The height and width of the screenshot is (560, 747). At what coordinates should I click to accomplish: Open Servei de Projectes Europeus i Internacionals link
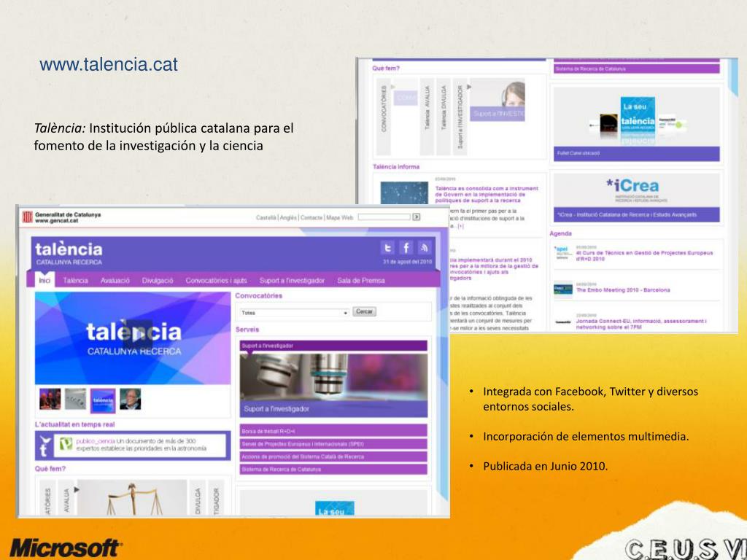point(333,444)
